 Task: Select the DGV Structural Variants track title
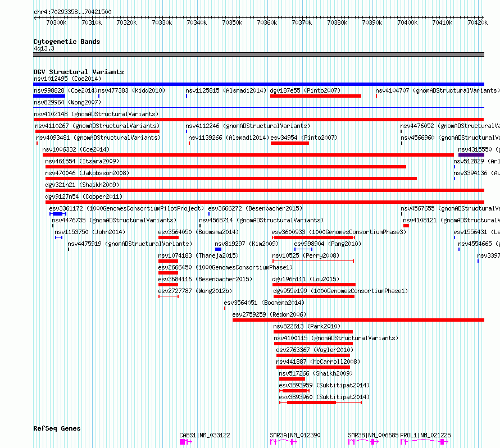pyautogui.click(x=79, y=72)
